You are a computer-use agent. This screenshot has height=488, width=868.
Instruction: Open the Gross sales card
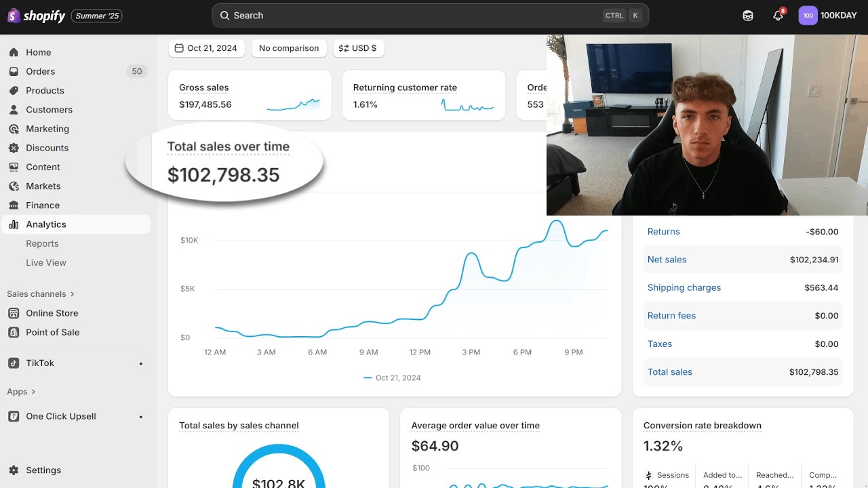250,95
